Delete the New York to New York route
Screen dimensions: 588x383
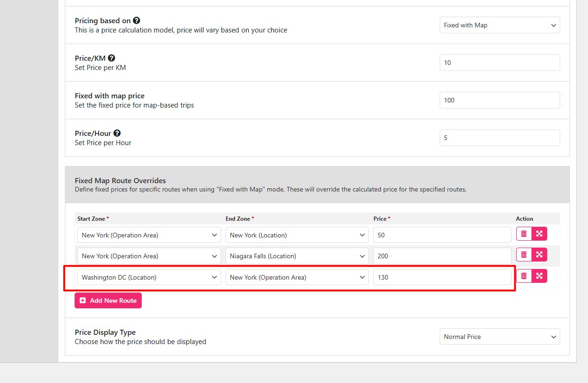coord(524,234)
